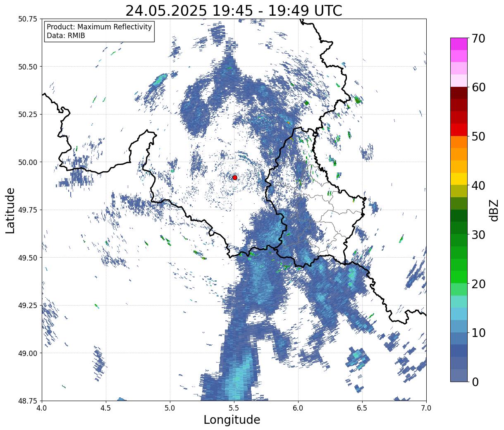Click the 'dBZ' colorbar label
The height and width of the screenshot is (430, 504).
tap(494, 210)
